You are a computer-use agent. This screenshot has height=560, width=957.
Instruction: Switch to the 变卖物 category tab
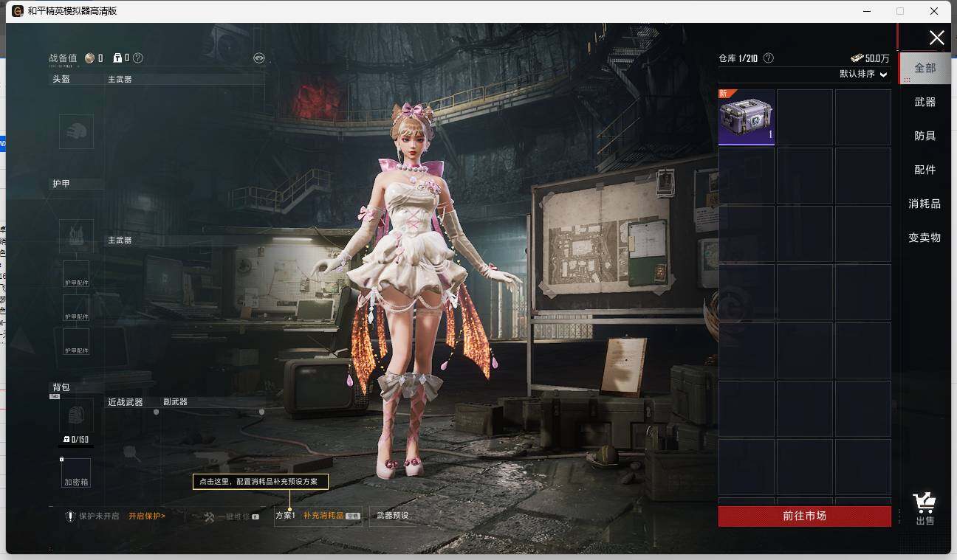[x=925, y=238]
